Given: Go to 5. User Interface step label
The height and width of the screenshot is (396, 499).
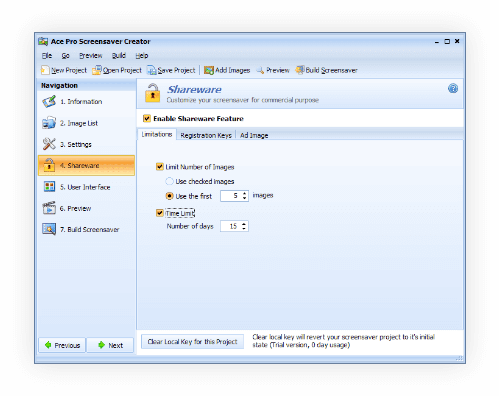Looking at the screenshot, I should point(85,187).
